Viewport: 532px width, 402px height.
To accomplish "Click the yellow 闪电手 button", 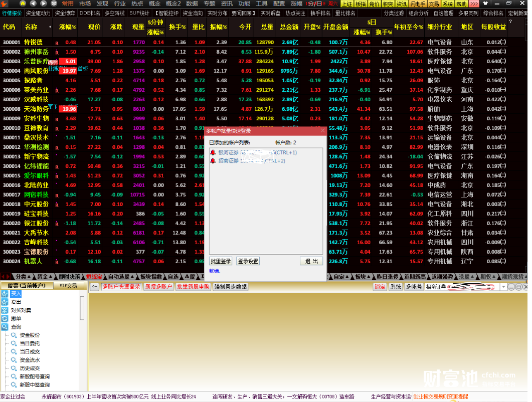I will coord(418,4).
